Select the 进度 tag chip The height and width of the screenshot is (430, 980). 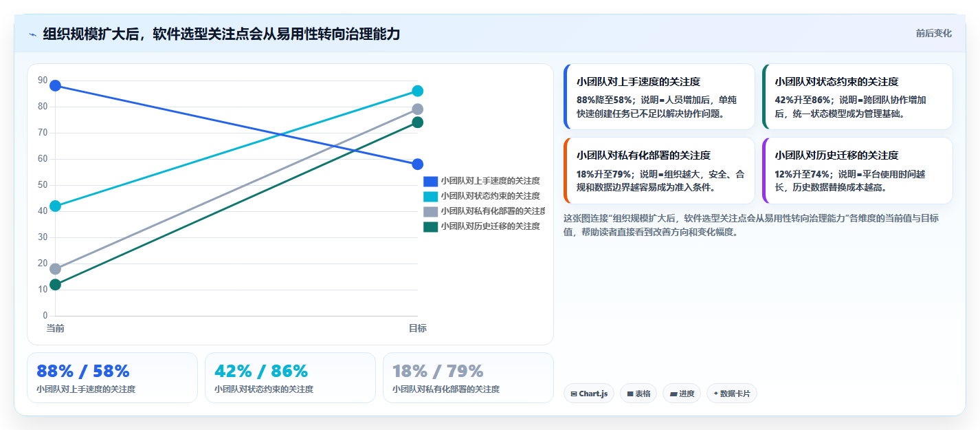click(x=682, y=394)
